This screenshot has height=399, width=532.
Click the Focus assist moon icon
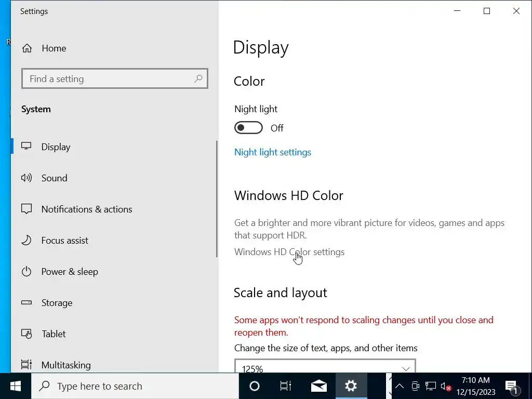point(26,240)
